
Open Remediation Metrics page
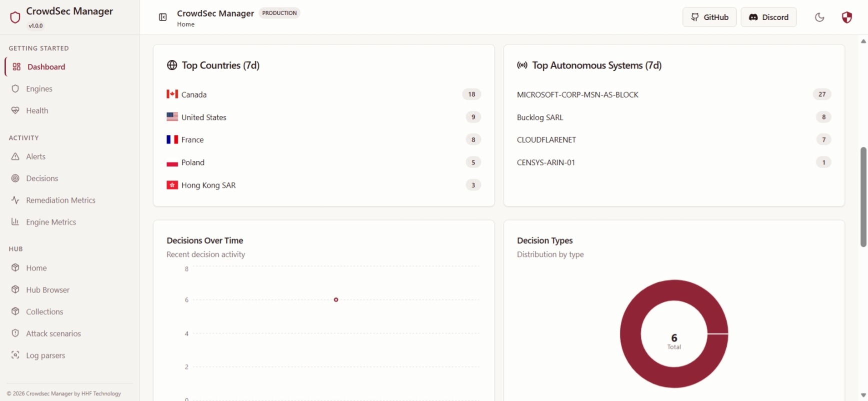tap(61, 200)
